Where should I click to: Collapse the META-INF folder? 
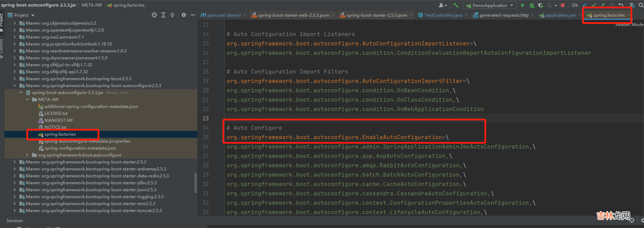[x=27, y=100]
